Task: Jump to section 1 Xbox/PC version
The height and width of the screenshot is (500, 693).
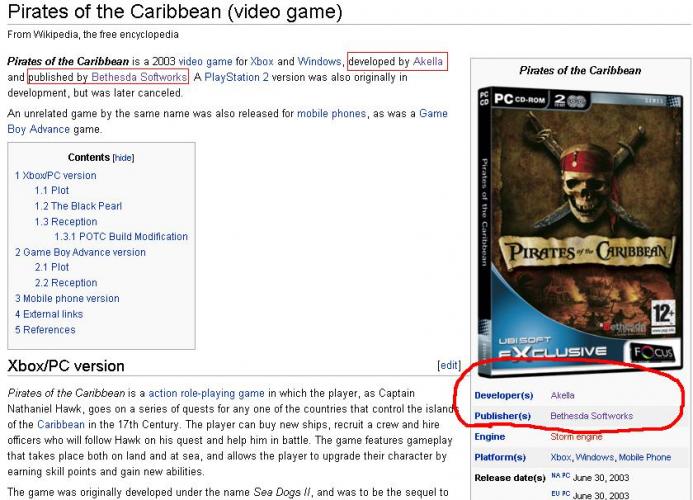Action: (56, 176)
